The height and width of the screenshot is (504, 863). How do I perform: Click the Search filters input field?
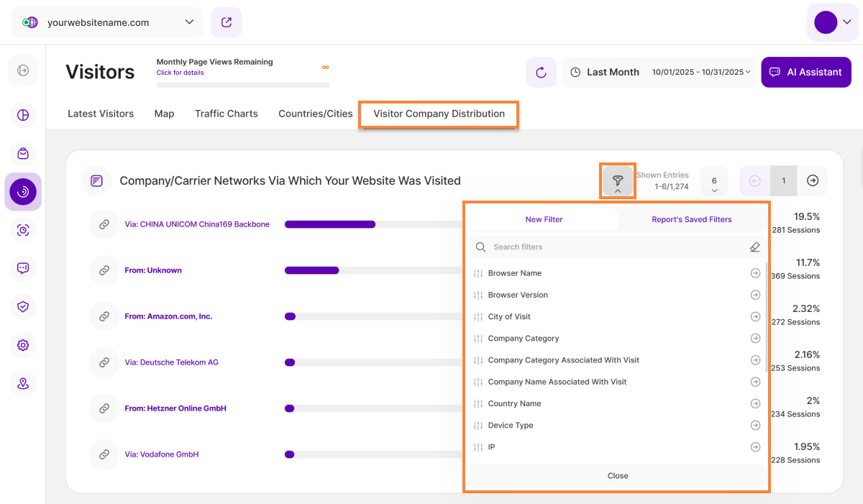[611, 247]
